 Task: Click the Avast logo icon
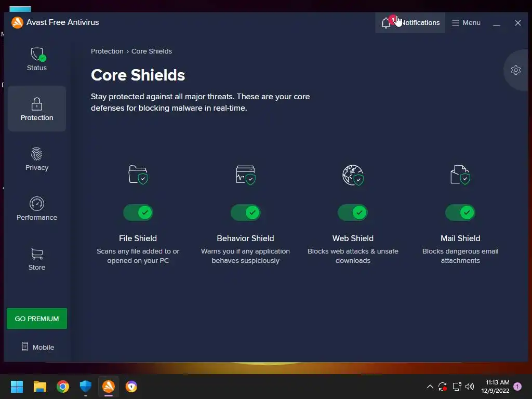[17, 22]
